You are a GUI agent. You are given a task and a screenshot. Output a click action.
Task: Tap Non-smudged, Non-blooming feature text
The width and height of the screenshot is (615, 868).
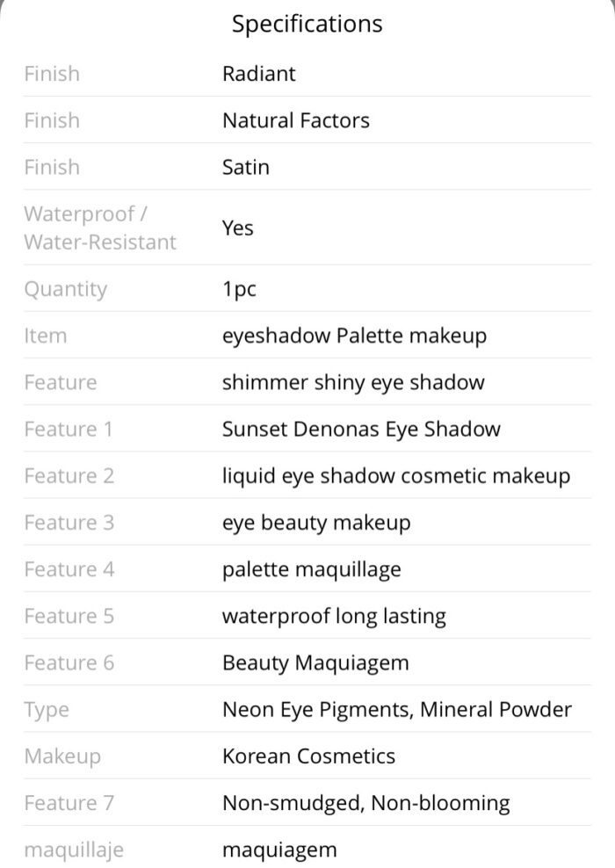point(365,803)
